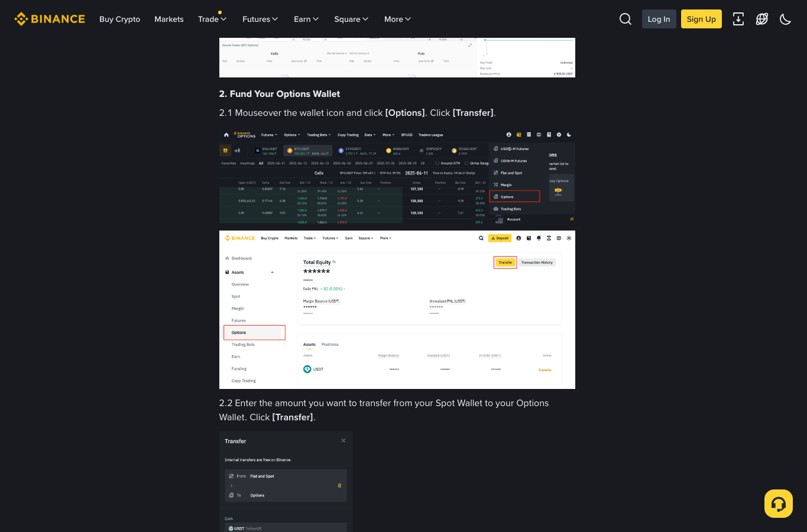This screenshot has width=807, height=532.
Task: Open the Calls and Puts screenshot image
Action: [x=397, y=57]
